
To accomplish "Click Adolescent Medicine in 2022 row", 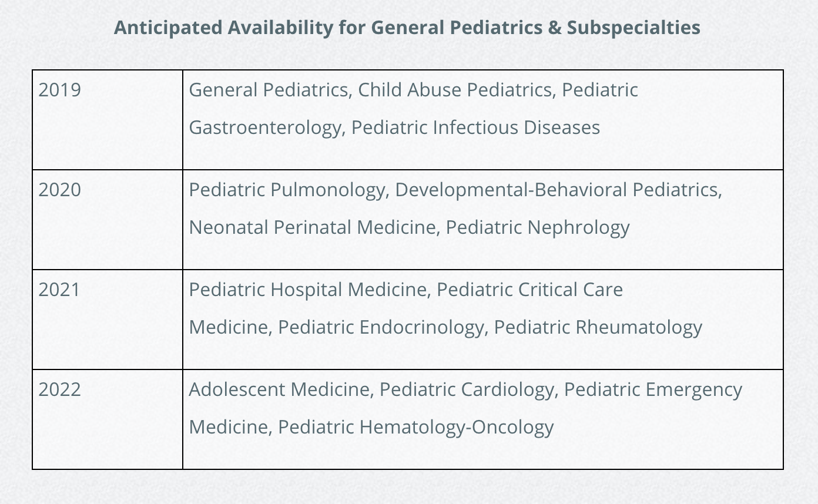I will (x=279, y=389).
